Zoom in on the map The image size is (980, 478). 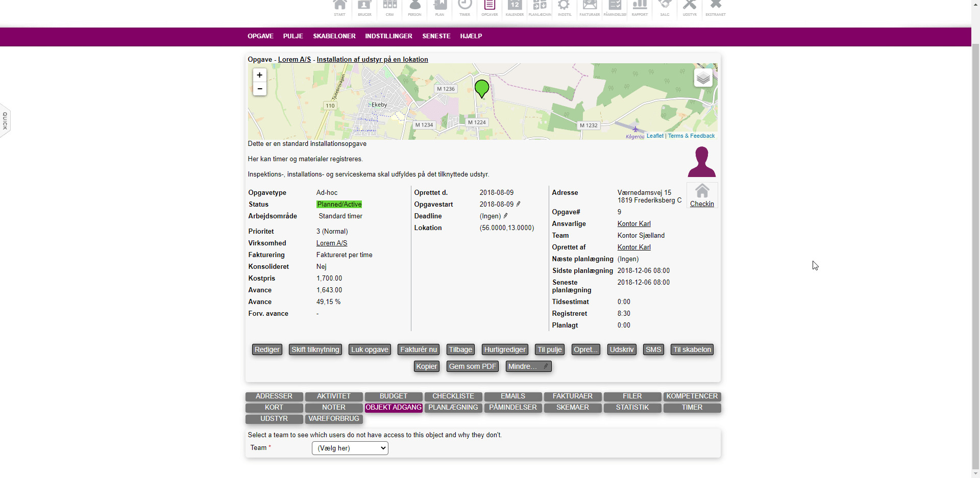pyautogui.click(x=260, y=76)
